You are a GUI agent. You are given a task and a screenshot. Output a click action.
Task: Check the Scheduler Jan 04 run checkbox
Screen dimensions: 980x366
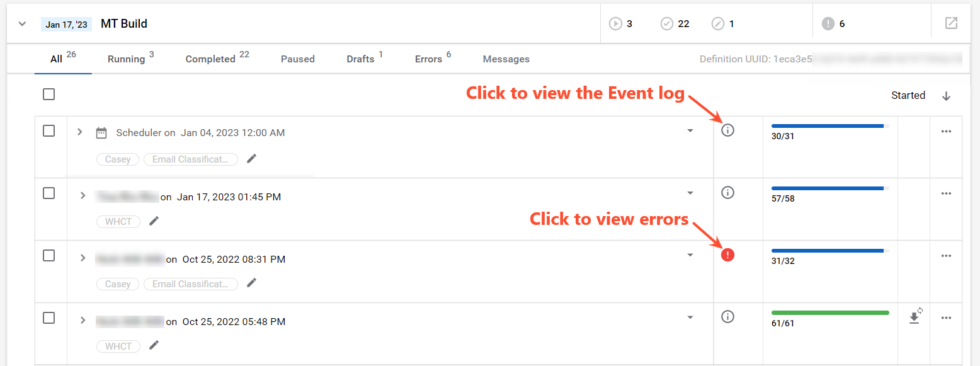point(49,131)
